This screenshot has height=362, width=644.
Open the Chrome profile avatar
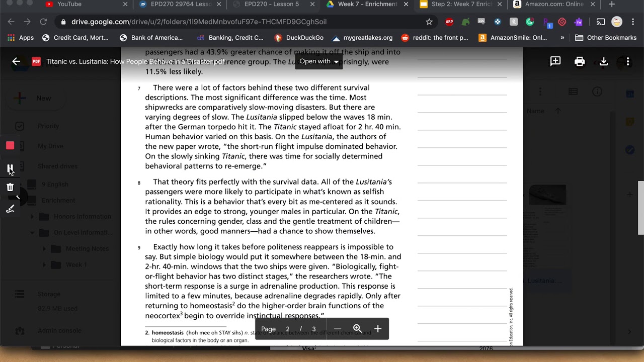pyautogui.click(x=616, y=22)
